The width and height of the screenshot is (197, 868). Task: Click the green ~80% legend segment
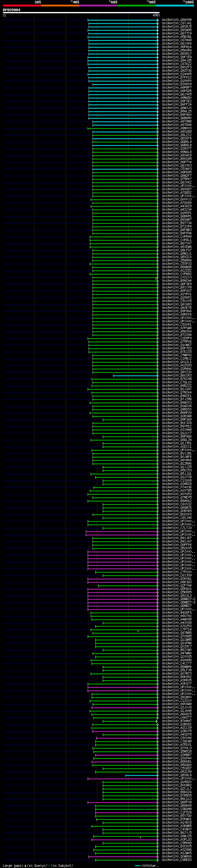pyautogui.click(x=137, y=6)
